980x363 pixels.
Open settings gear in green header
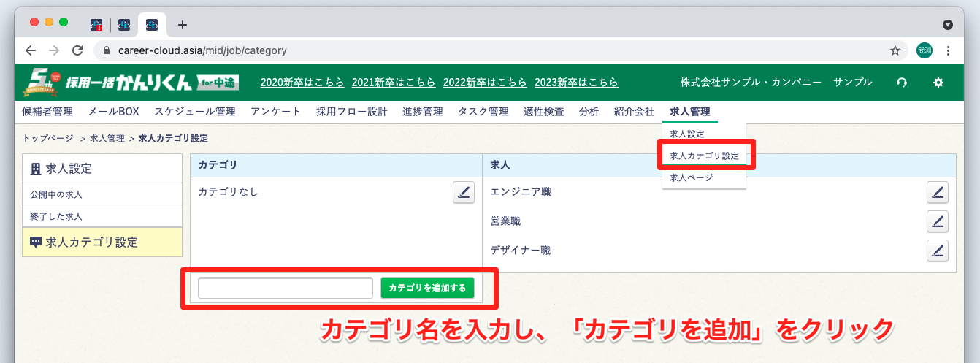pyautogui.click(x=938, y=83)
